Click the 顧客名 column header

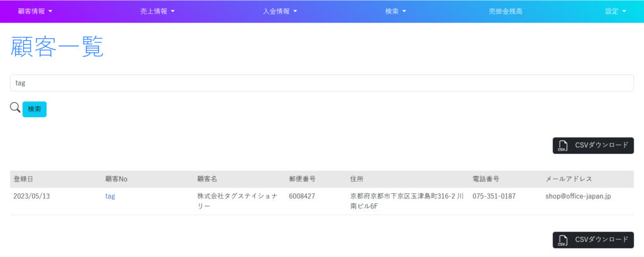click(207, 180)
